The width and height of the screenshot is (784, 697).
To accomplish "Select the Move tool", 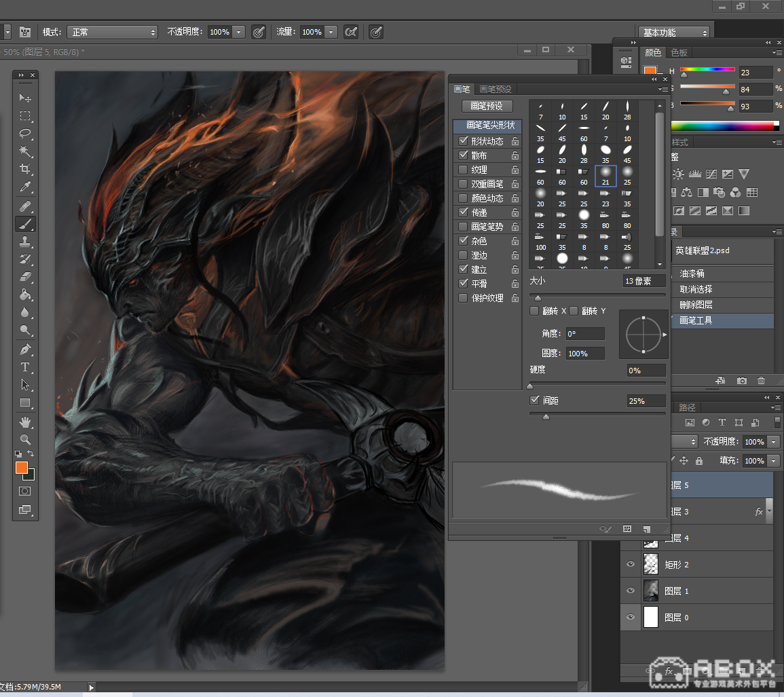I will [x=25, y=98].
